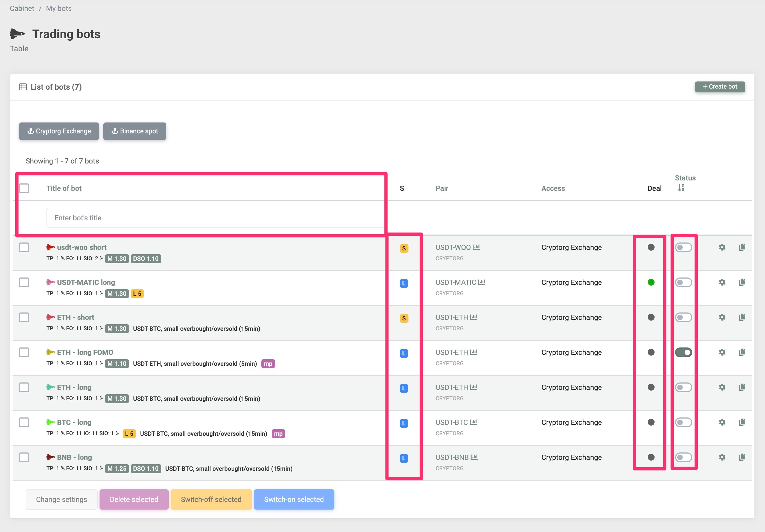
Task: Tick the select-all checkbox in table header
Action: coord(24,188)
